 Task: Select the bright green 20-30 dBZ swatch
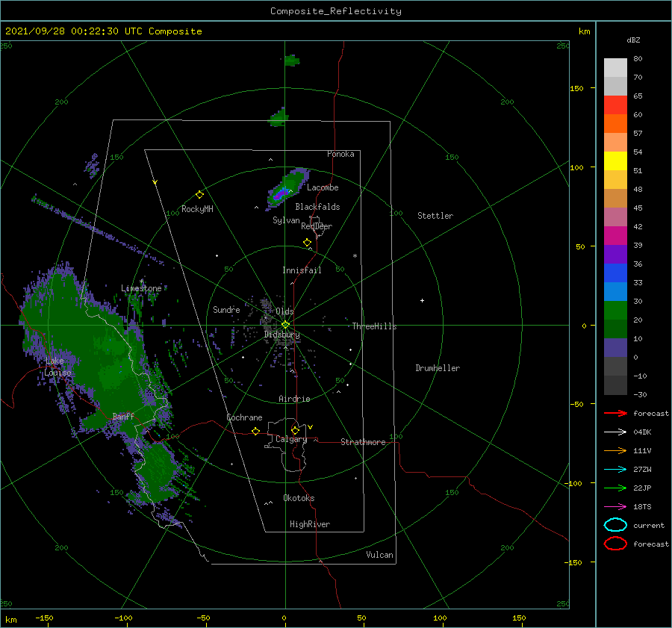click(x=615, y=311)
